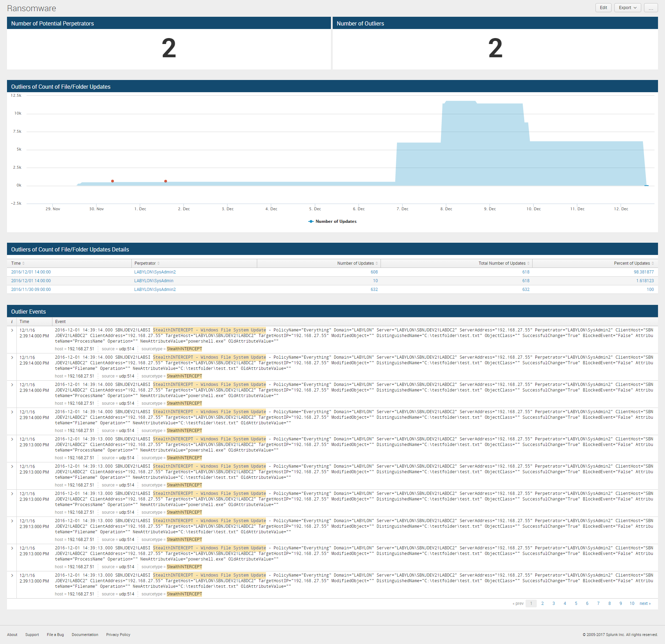665x644 pixels.
Task: Open the About footer link
Action: [x=12, y=635]
